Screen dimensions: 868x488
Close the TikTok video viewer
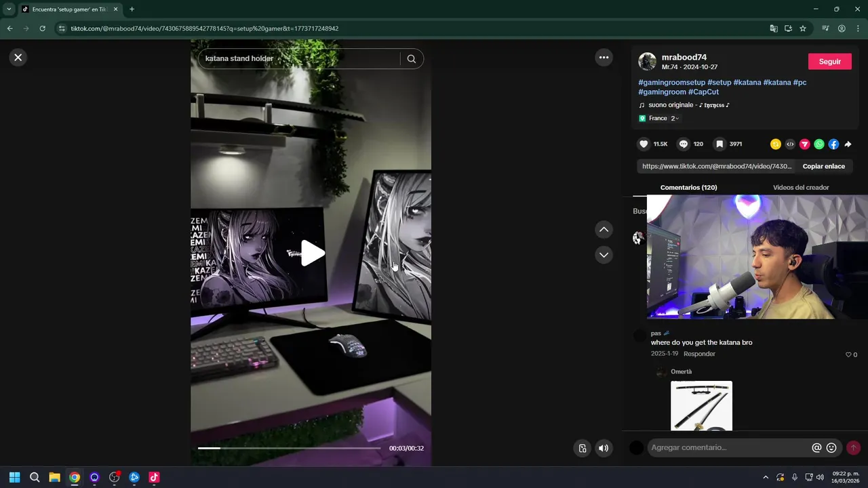[x=18, y=58]
